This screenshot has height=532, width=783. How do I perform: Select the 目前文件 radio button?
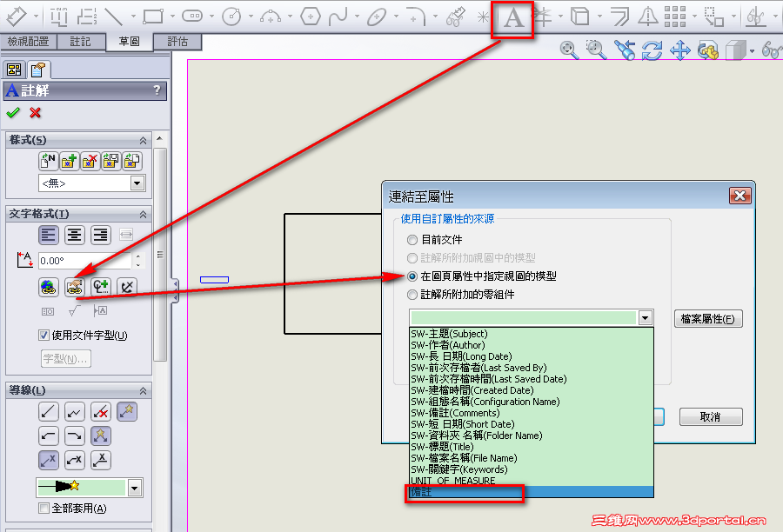(x=412, y=240)
